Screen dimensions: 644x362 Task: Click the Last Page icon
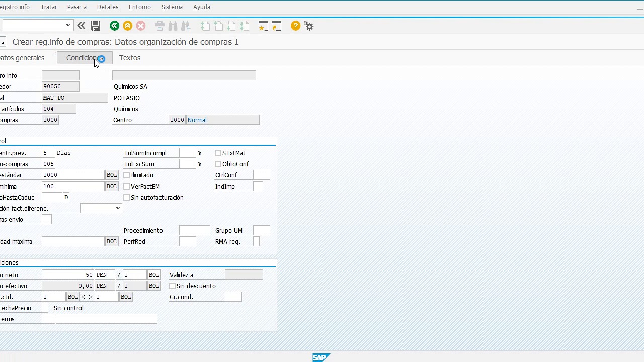(x=244, y=26)
